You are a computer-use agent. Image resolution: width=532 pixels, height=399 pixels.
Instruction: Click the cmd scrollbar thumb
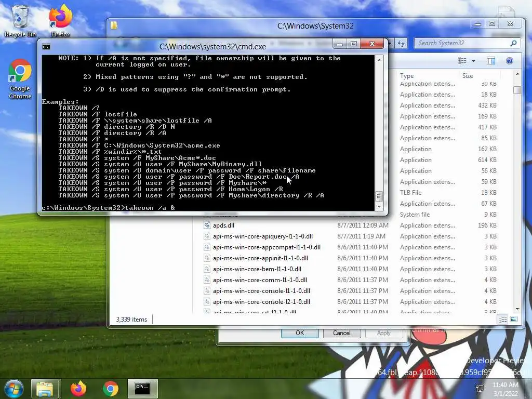point(379,196)
